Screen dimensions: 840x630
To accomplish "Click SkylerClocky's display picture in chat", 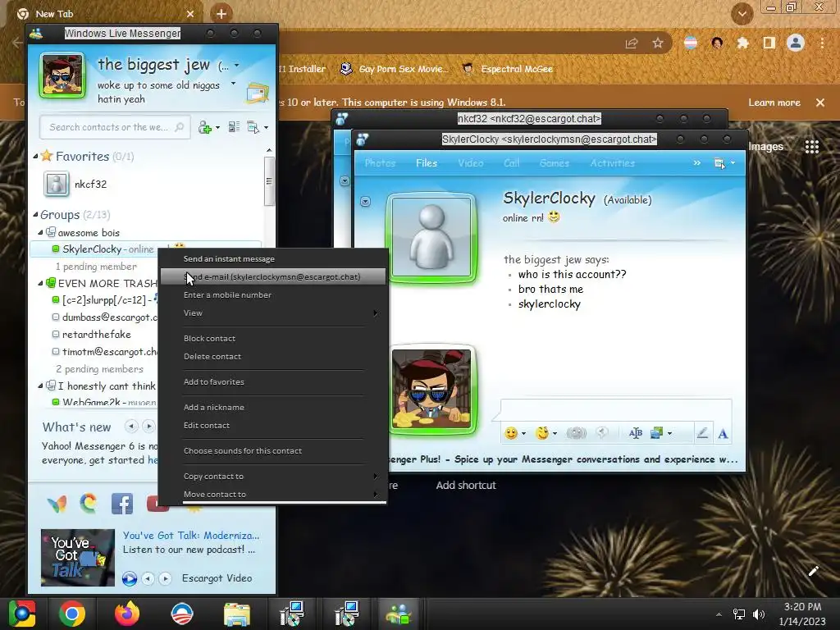I will (x=431, y=237).
